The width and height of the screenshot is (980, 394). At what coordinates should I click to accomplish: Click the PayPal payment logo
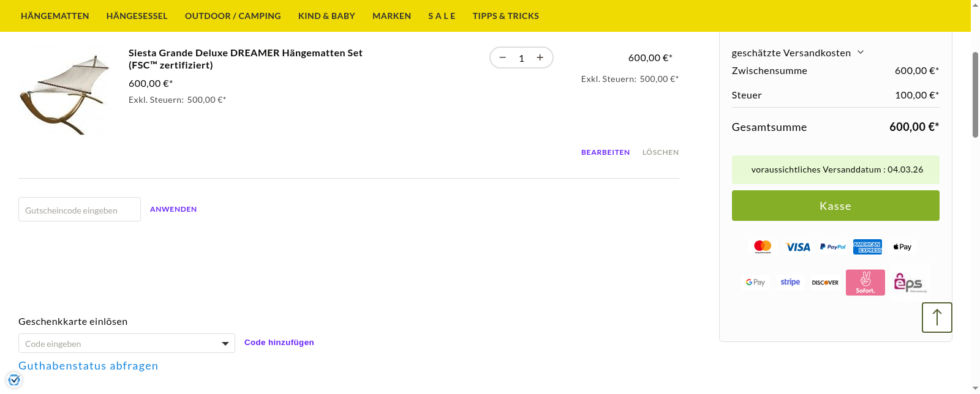832,247
